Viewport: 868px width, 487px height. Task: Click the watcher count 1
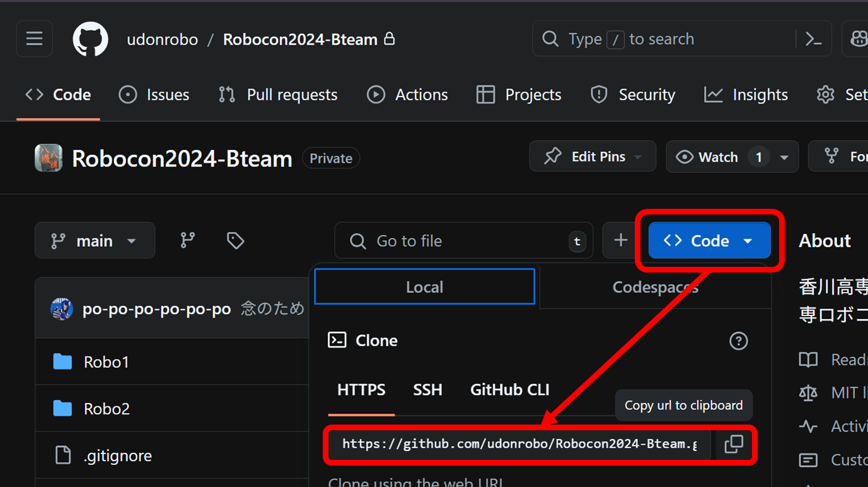pyautogui.click(x=758, y=157)
